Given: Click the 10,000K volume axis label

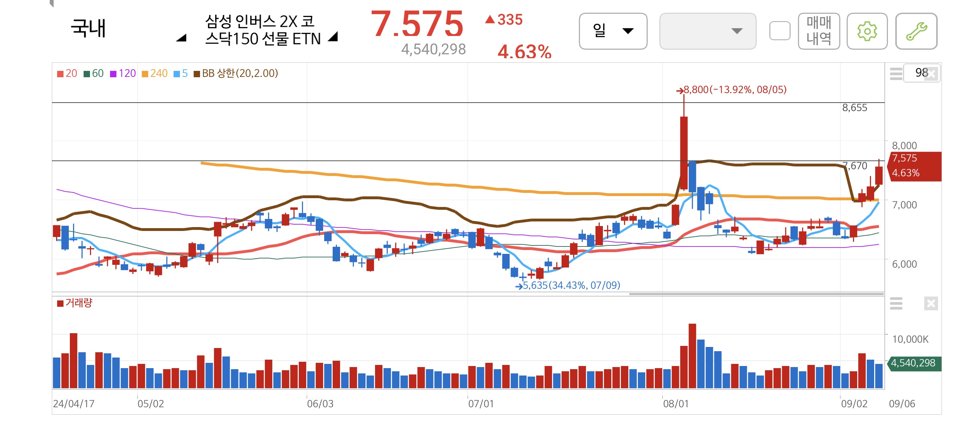Looking at the screenshot, I should point(910,340).
